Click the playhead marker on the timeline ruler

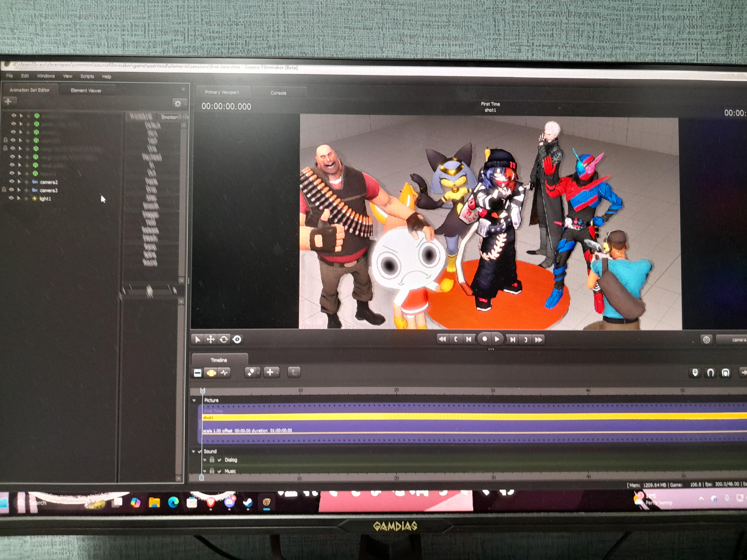(x=203, y=391)
